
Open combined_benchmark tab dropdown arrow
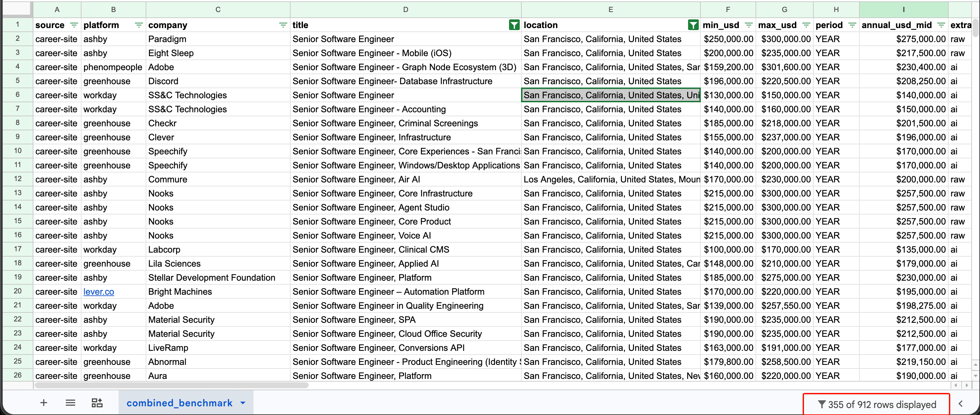pos(243,403)
